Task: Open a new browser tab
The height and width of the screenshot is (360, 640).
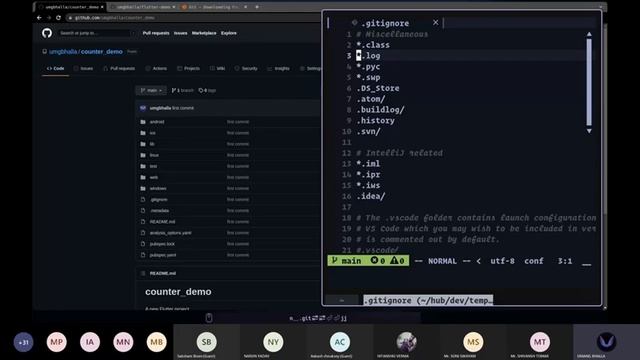Action: pyautogui.click(x=257, y=7)
